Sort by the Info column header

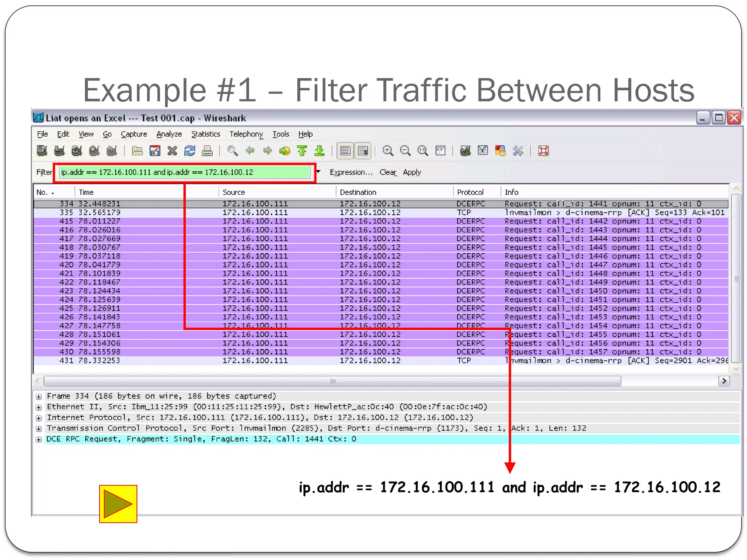point(615,192)
